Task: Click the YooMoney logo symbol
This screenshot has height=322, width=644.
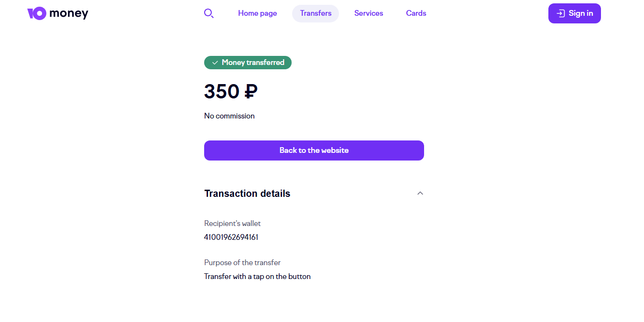Action: (x=37, y=13)
